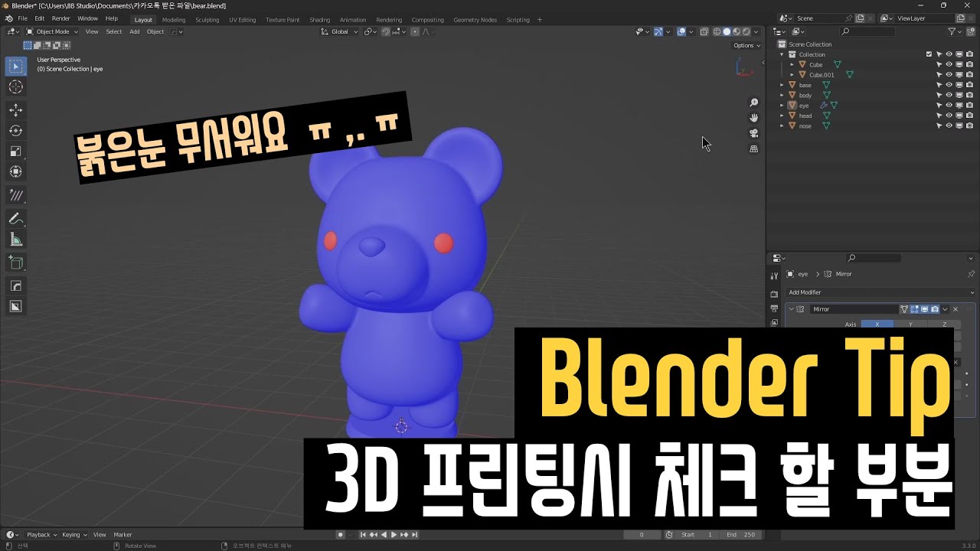This screenshot has height=551, width=980.
Task: Open Global transform orientation dropdown
Action: pos(338,31)
